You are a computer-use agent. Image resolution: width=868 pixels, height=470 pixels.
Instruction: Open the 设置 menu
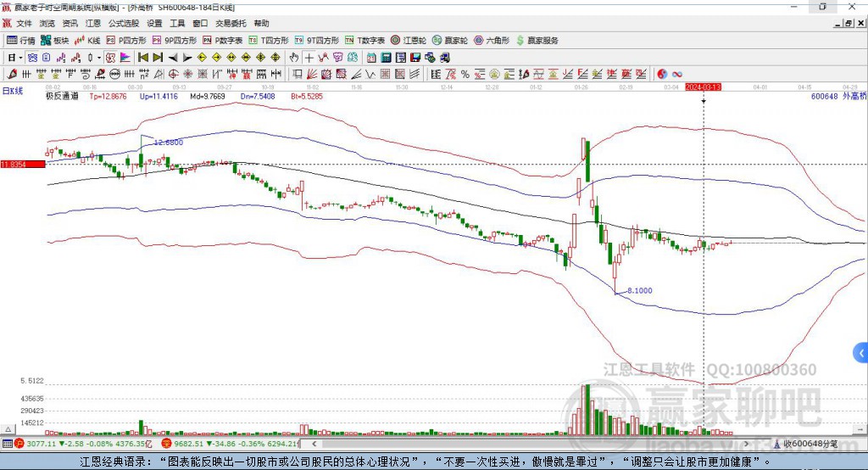point(154,23)
